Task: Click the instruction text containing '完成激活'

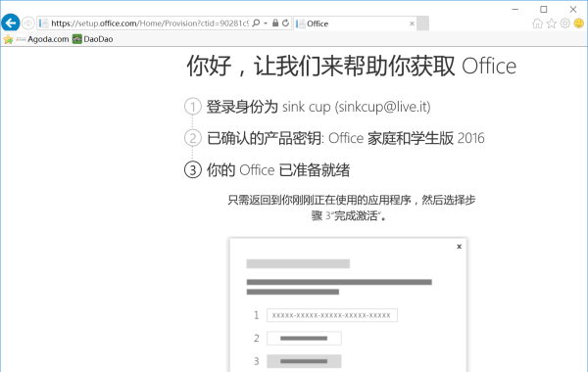Action: coord(352,208)
